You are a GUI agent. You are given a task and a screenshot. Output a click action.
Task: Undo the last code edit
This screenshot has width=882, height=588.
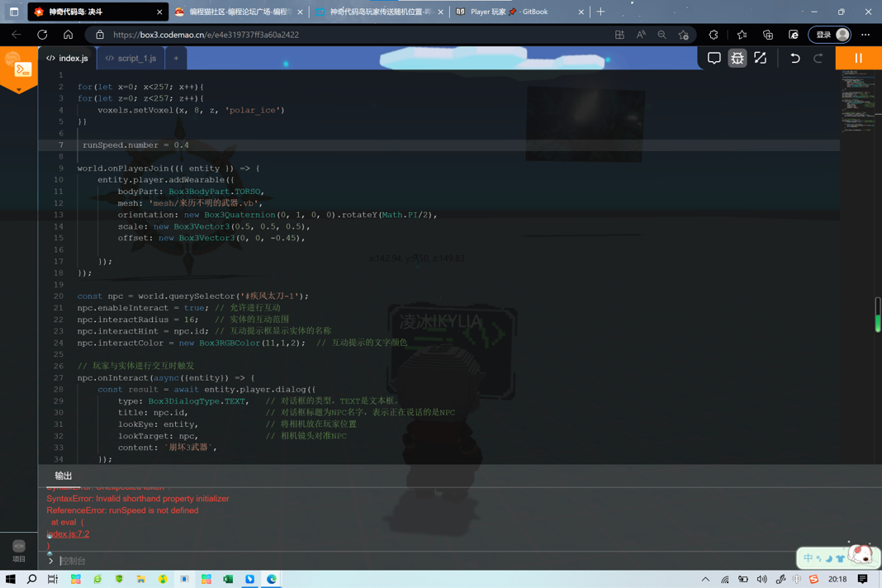[x=794, y=58]
